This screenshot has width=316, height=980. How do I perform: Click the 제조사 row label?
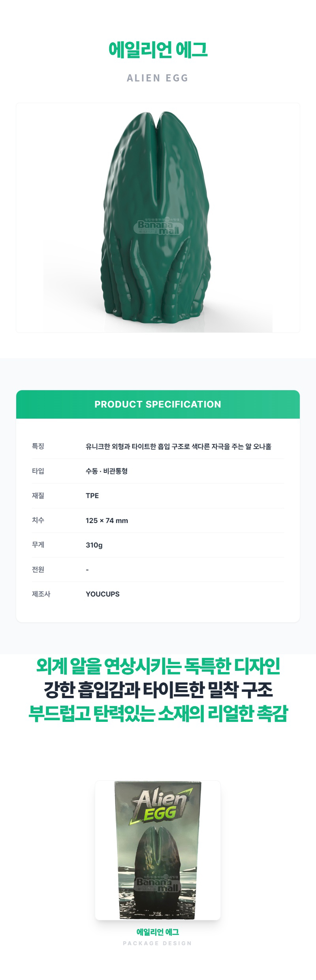pos(41,594)
